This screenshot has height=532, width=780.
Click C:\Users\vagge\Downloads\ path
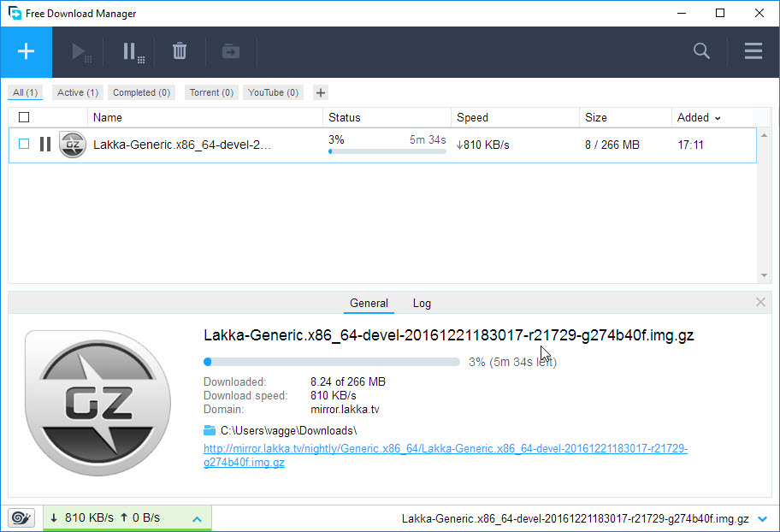pyautogui.click(x=288, y=430)
